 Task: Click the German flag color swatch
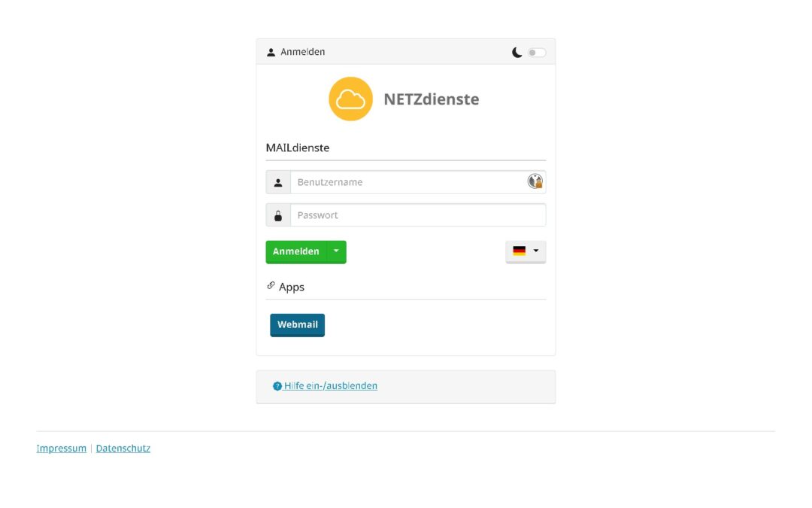(x=519, y=251)
